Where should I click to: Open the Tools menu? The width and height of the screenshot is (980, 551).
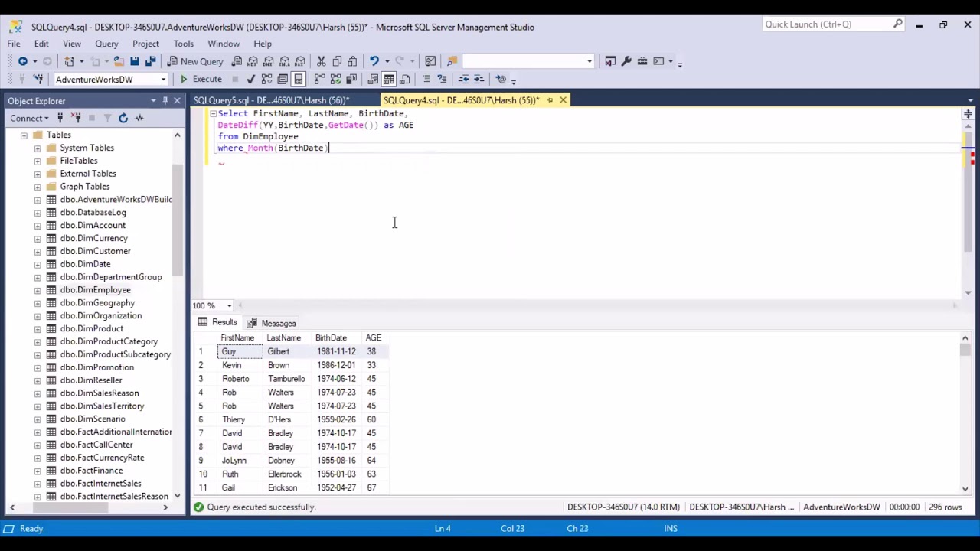pos(183,44)
